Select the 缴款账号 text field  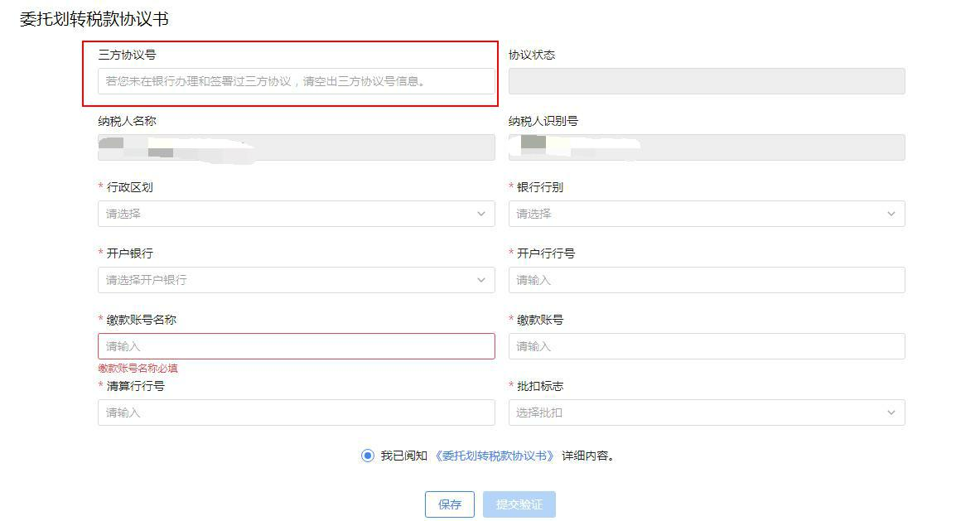coord(706,346)
